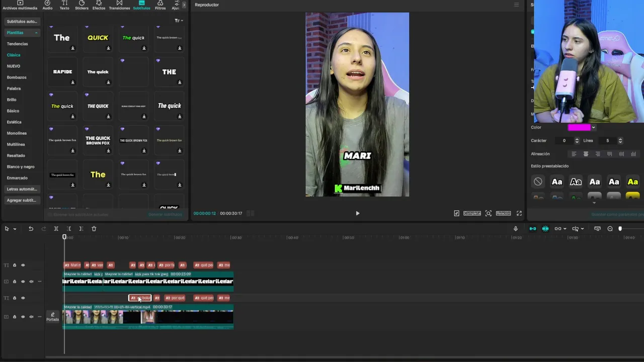This screenshot has width=644, height=362.
Task: Align text to the left
Action: coord(574,154)
